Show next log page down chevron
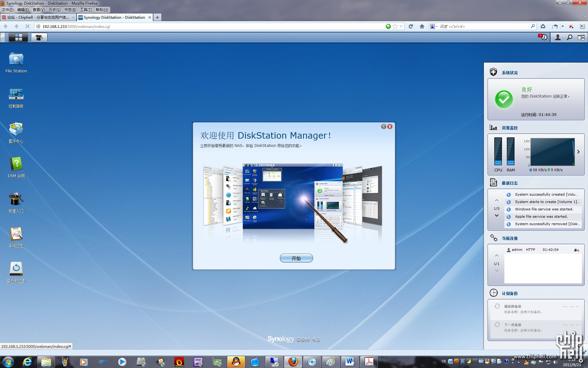The height and width of the screenshot is (368, 588). tap(497, 216)
